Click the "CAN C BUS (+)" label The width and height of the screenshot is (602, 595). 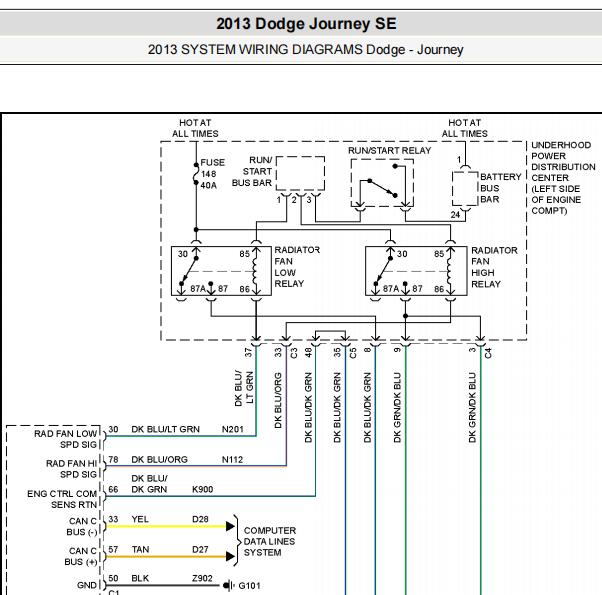pos(81,557)
